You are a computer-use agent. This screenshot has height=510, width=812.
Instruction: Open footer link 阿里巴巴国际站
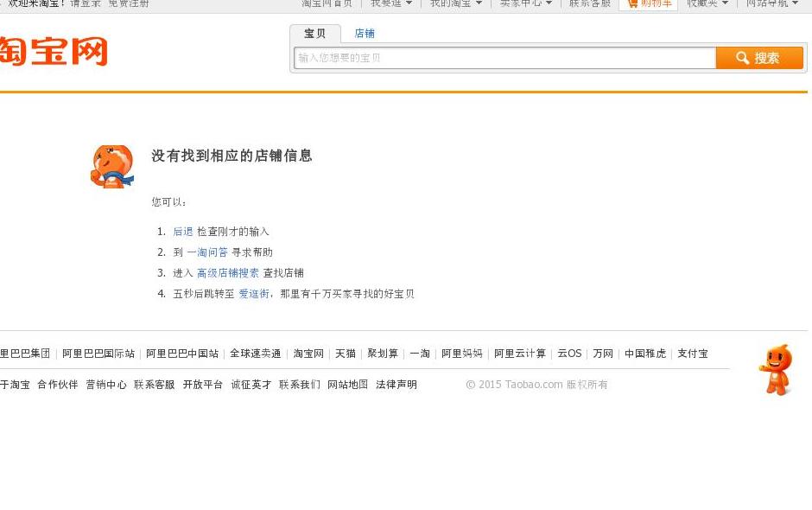point(98,354)
